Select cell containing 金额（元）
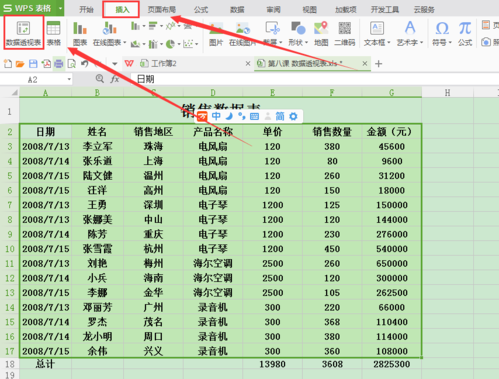Viewport: 499px width, 379px height. click(392, 132)
